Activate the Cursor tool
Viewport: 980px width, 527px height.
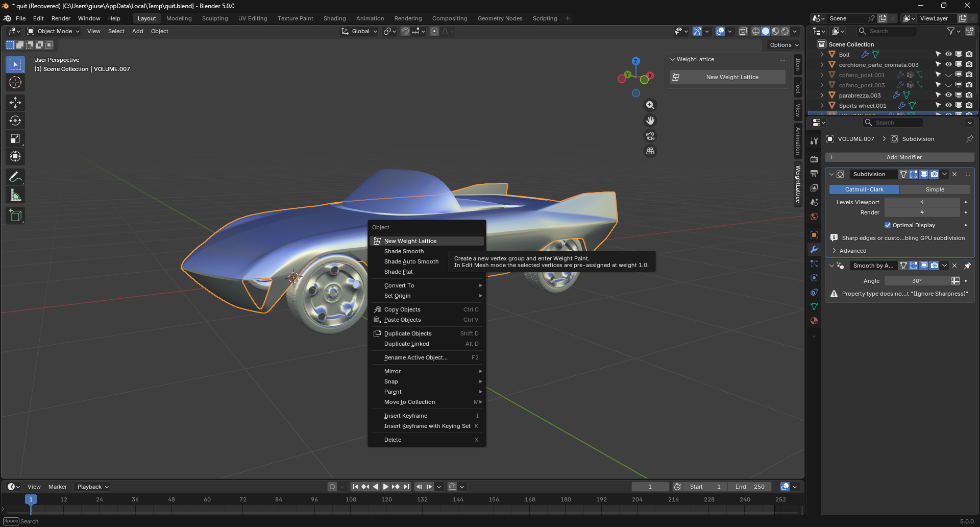15,82
